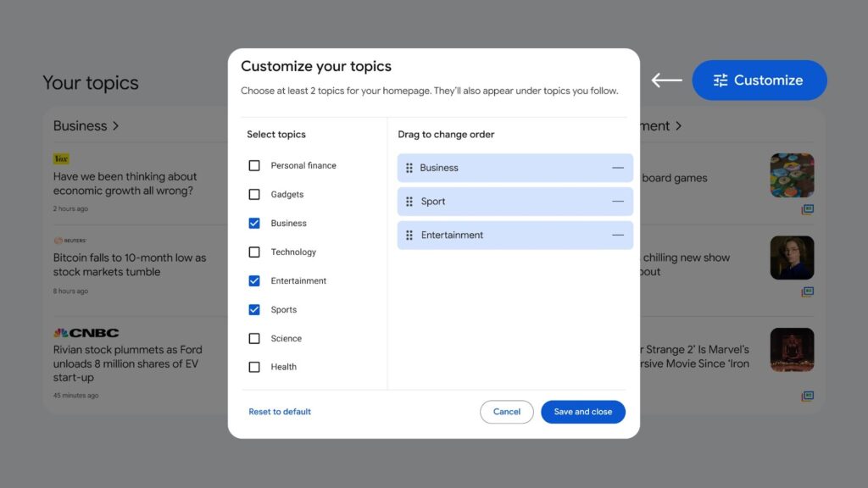868x488 pixels.
Task: Click the drag handle for Entertainment row
Action: pyautogui.click(x=409, y=236)
